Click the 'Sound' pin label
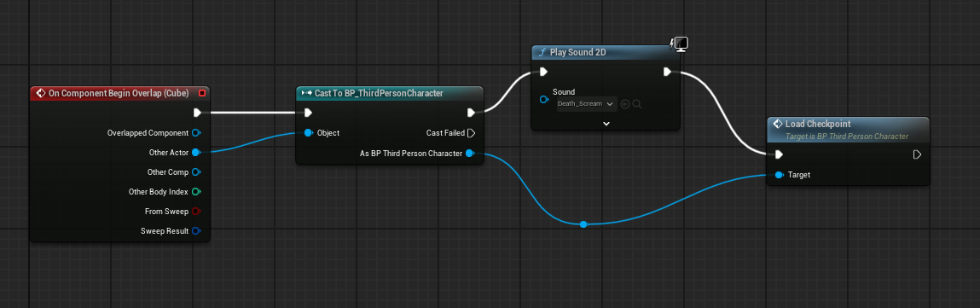This screenshot has width=980, height=308. [x=563, y=92]
